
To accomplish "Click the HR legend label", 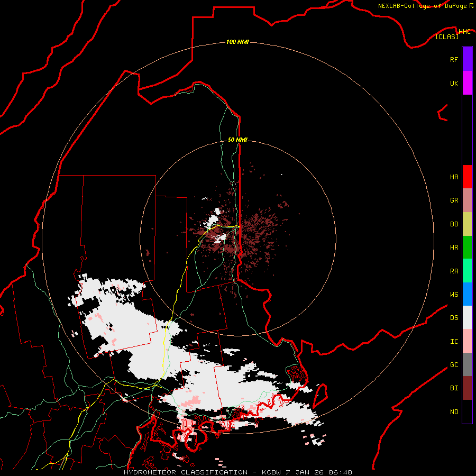I will pos(454,248).
